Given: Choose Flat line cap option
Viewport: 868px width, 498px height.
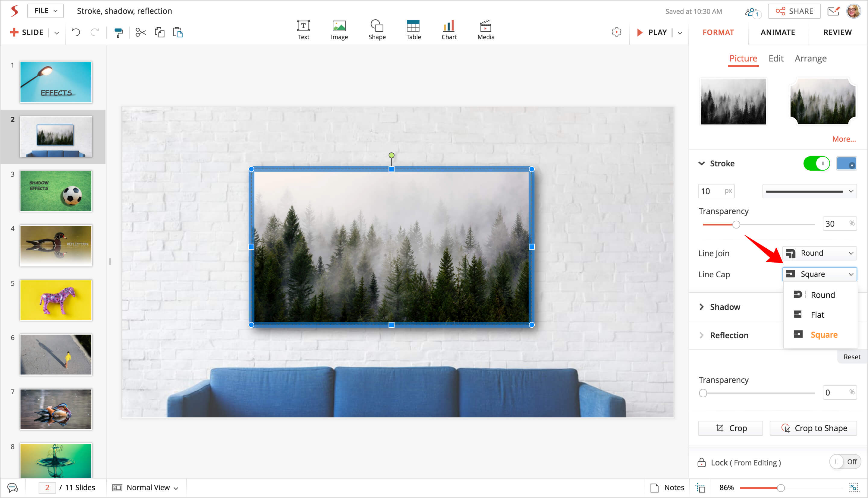Looking at the screenshot, I should pyautogui.click(x=817, y=315).
